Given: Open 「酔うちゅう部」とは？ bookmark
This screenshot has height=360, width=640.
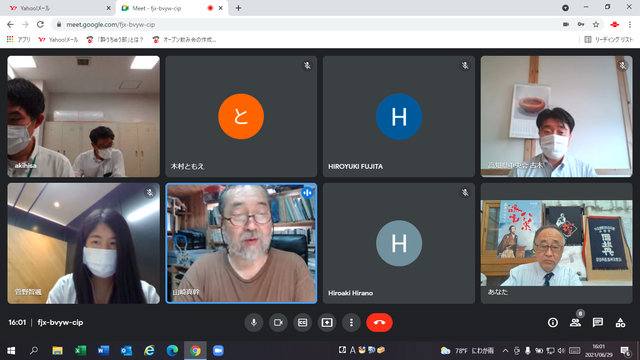Looking at the screenshot, I should [115, 40].
